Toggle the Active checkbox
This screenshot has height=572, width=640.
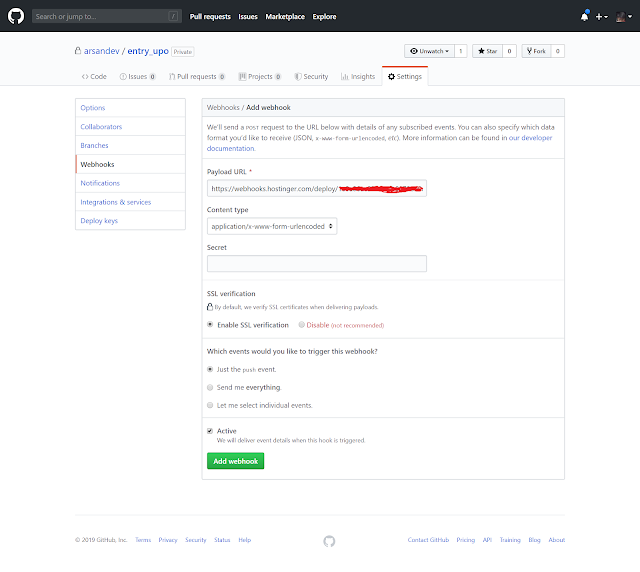(x=210, y=431)
